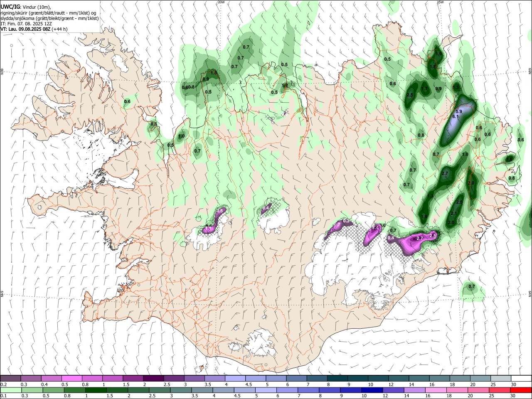Click the '1.2' precipitation value on the map
This screenshot has height=399, width=532.
285,85
